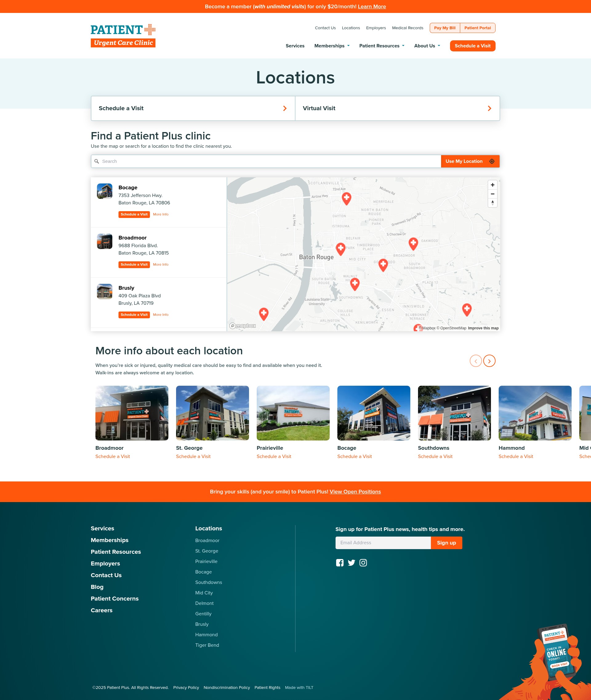Click View Open Positions link
The image size is (591, 700).
[x=355, y=492]
